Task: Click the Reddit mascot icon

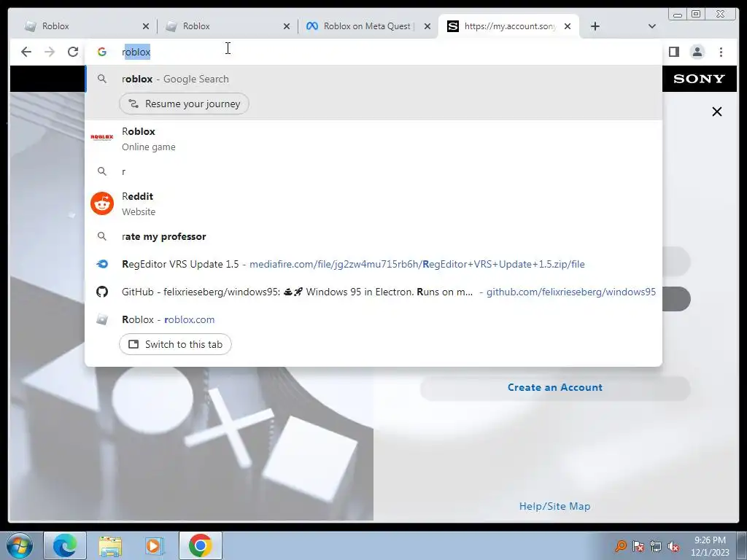Action: coord(102,204)
